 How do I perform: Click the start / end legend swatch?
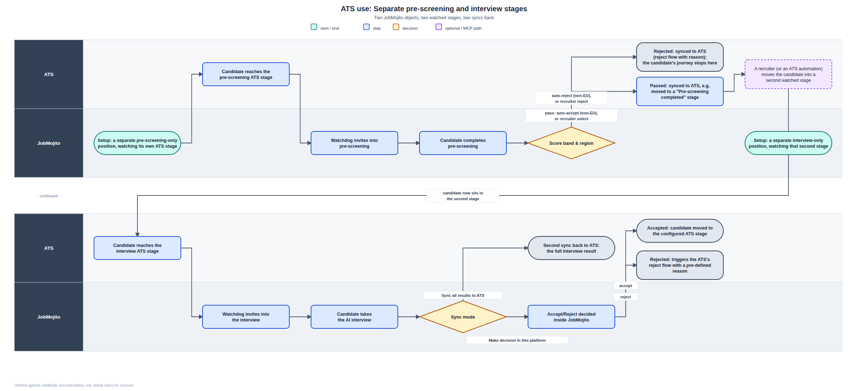coord(314,27)
